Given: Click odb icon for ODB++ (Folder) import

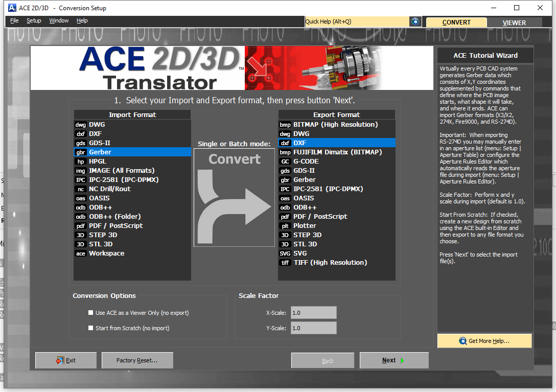Looking at the screenshot, I should point(81,217).
